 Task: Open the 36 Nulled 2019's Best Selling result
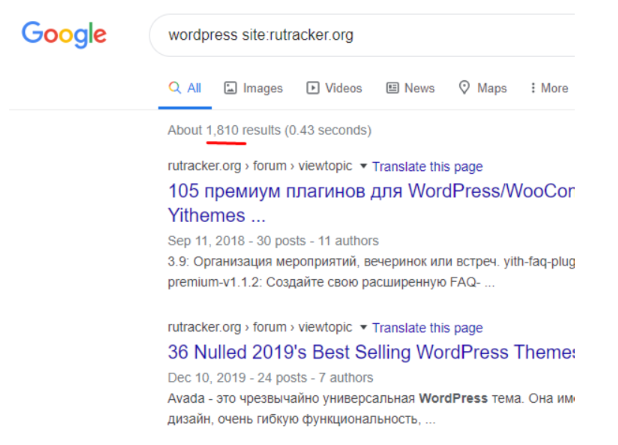pos(370,353)
